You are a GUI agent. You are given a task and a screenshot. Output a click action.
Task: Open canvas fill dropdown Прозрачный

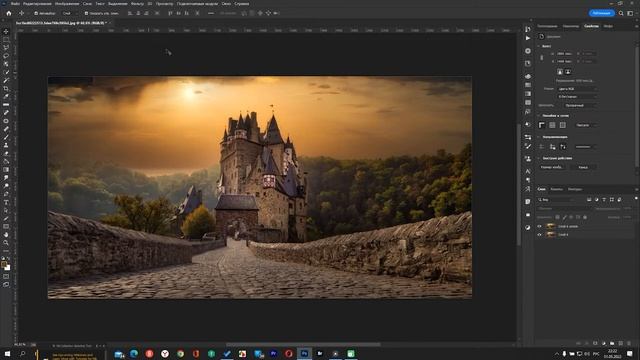click(581, 105)
